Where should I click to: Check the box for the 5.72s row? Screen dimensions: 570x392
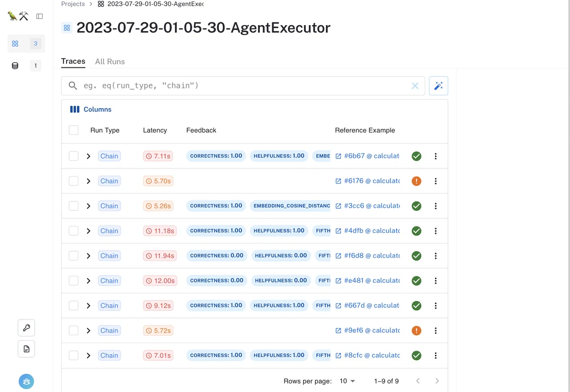tap(74, 330)
